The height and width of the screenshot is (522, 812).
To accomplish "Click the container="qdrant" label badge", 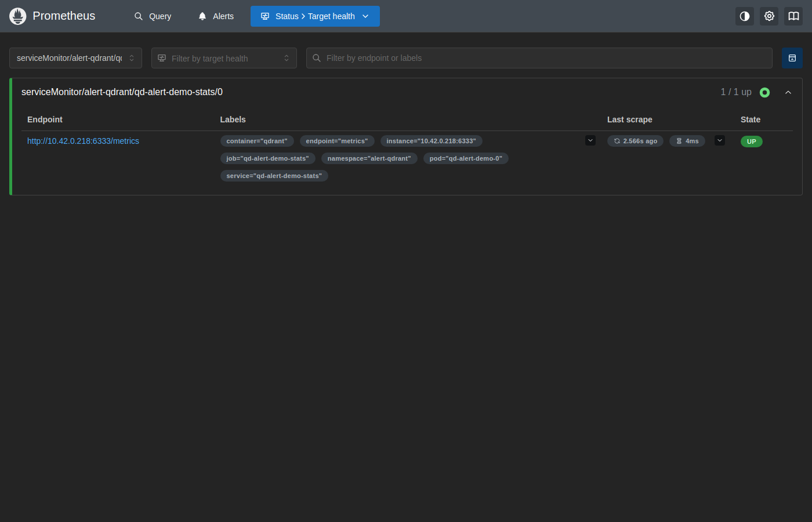I will [x=257, y=141].
